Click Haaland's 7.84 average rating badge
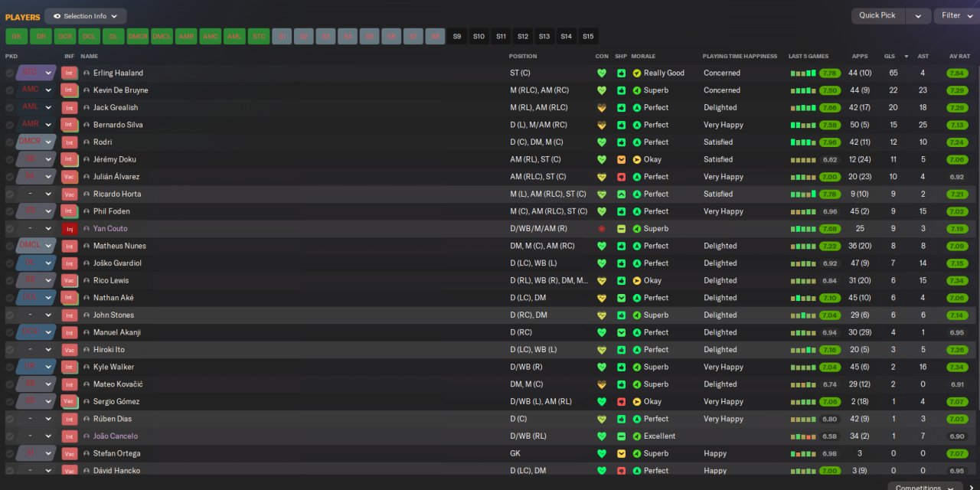Image resolution: width=980 pixels, height=490 pixels. click(957, 73)
